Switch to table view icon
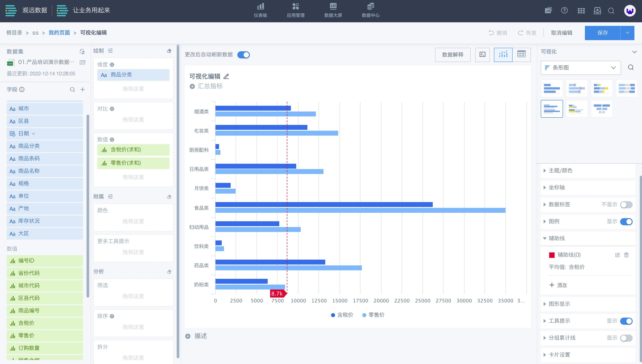Image resolution: width=642 pixels, height=364 pixels. pos(521,54)
